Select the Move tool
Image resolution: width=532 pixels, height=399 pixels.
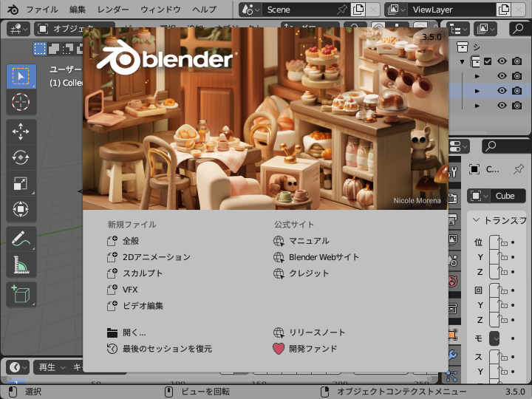point(21,132)
